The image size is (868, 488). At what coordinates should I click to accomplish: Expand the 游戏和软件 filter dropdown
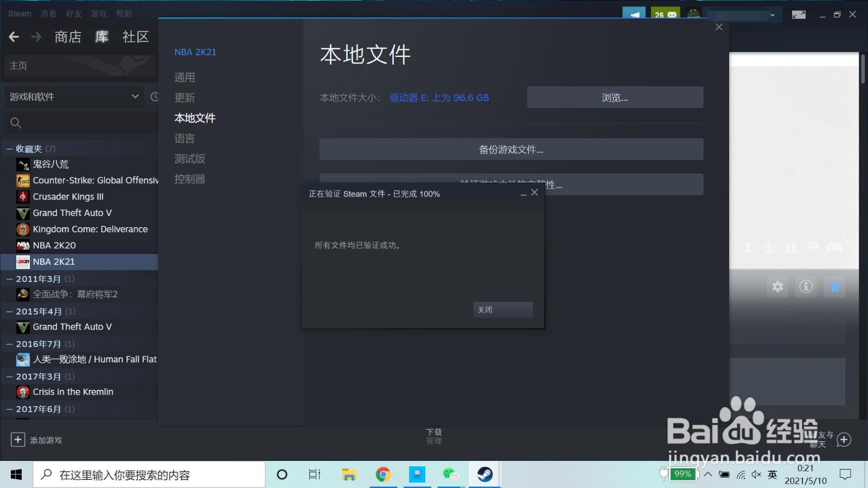pyautogui.click(x=74, y=97)
